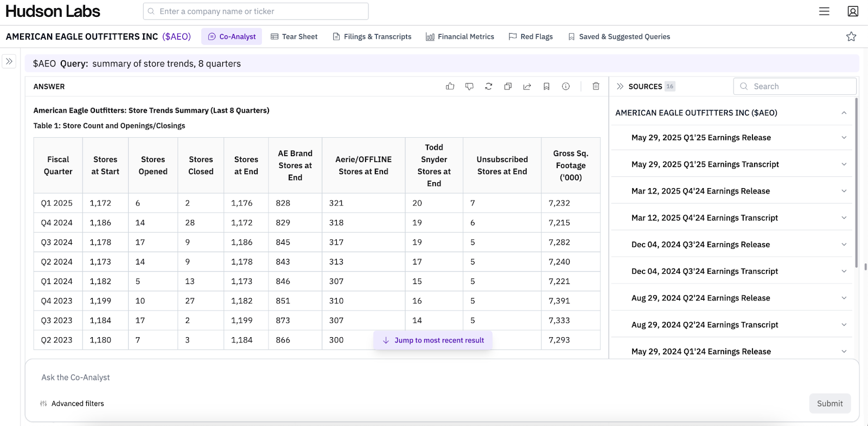868x426 pixels.
Task: Copy the answer using the copy icon
Action: point(508,86)
